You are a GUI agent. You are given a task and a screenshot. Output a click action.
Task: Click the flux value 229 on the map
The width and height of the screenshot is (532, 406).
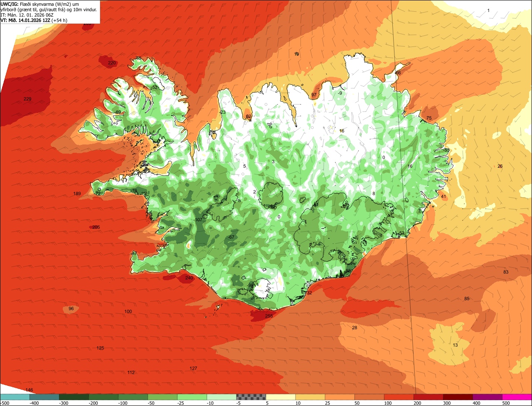point(27,99)
